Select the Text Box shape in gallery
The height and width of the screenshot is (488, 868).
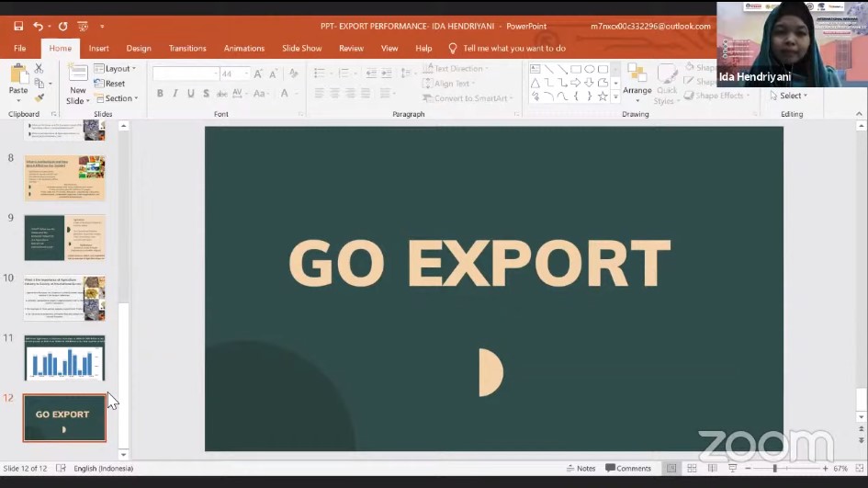[x=535, y=69]
